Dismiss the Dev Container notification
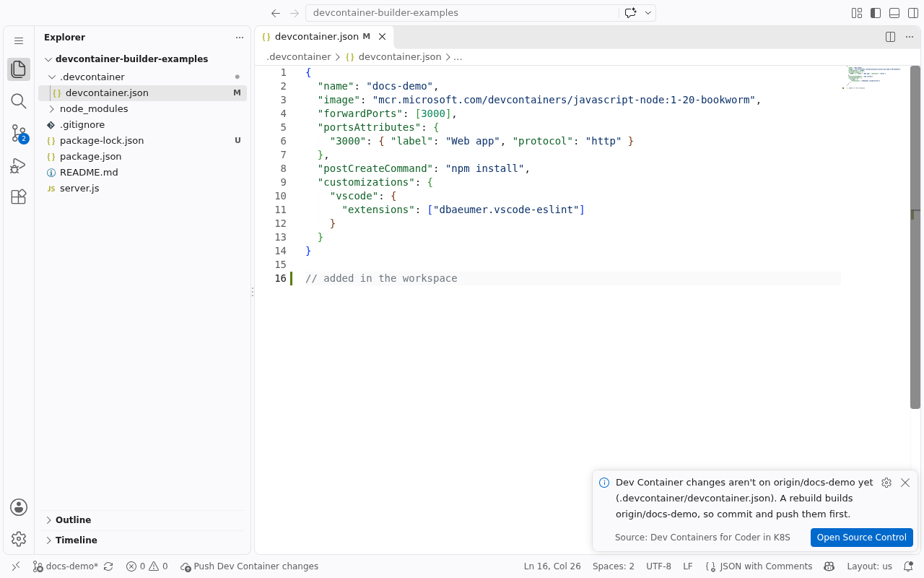This screenshot has height=578, width=924. click(x=905, y=483)
